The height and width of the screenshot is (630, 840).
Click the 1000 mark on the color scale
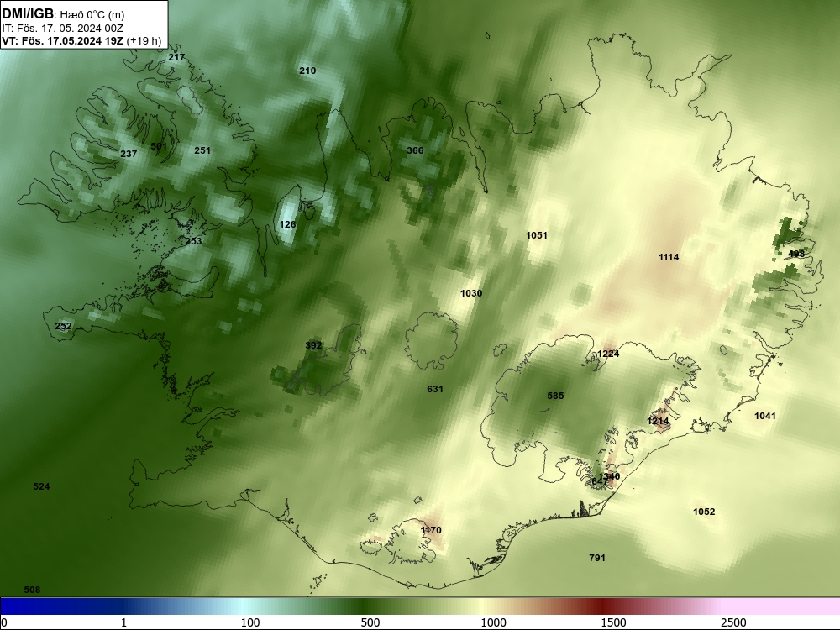[493, 622]
